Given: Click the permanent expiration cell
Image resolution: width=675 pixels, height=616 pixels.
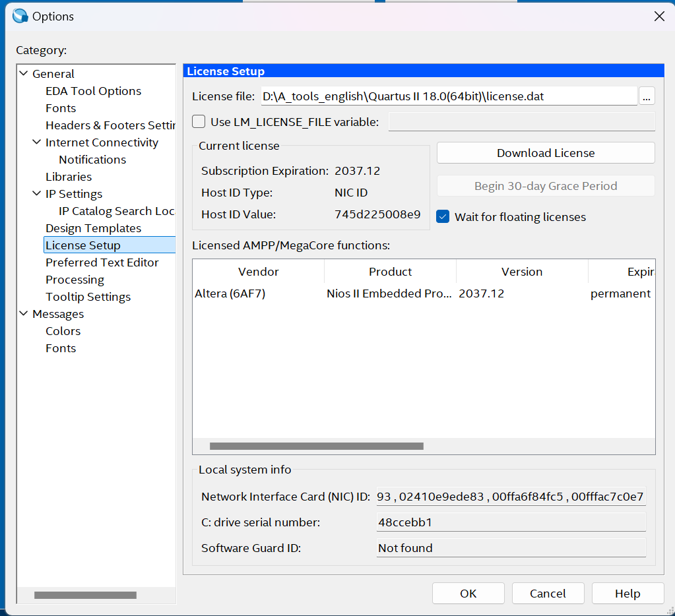Looking at the screenshot, I should pyautogui.click(x=620, y=293).
